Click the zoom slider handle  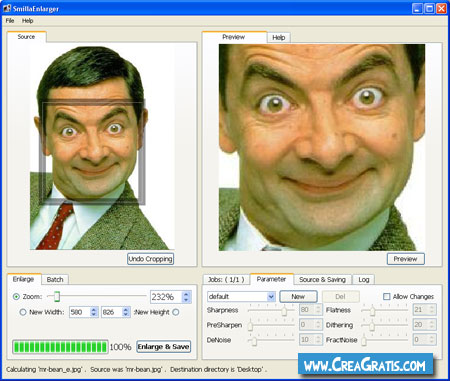57,296
